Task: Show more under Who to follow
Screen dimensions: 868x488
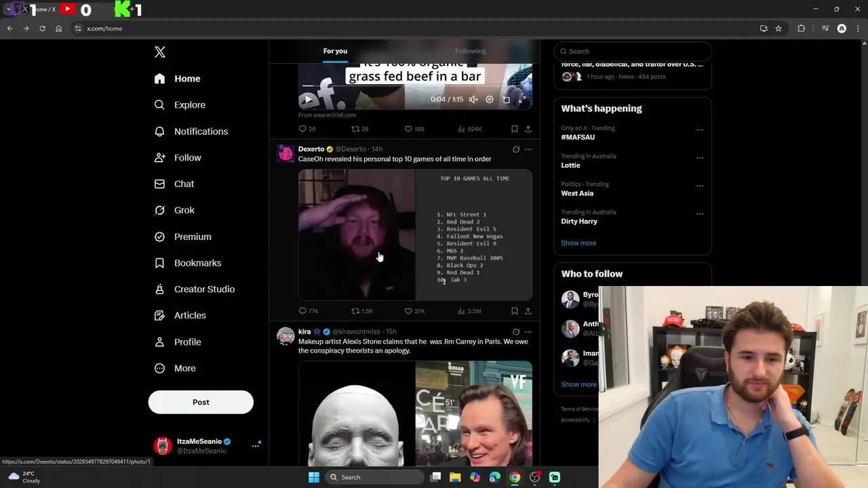Action: coord(578,384)
